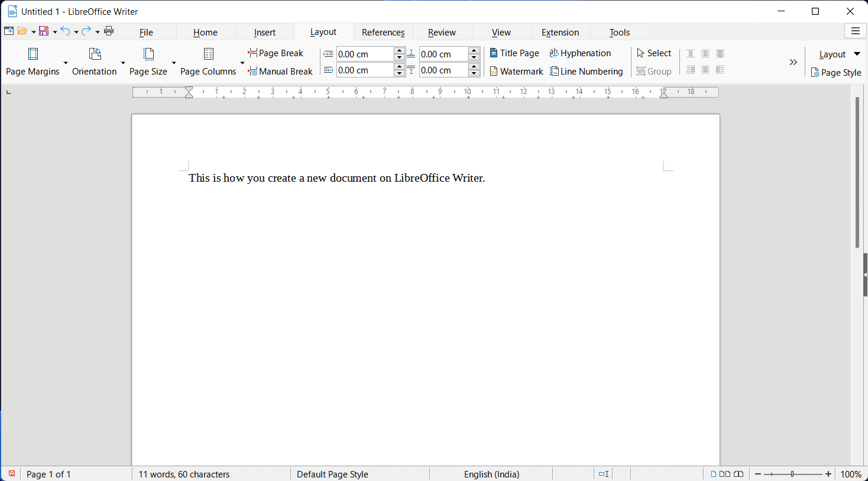Screen dimensions: 868x481
Task: Click the top-right wrap icon
Action: pyautogui.click(x=720, y=54)
